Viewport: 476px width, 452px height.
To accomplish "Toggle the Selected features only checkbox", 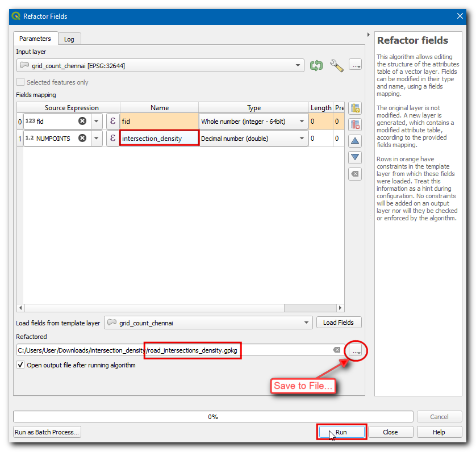I will pyautogui.click(x=22, y=82).
